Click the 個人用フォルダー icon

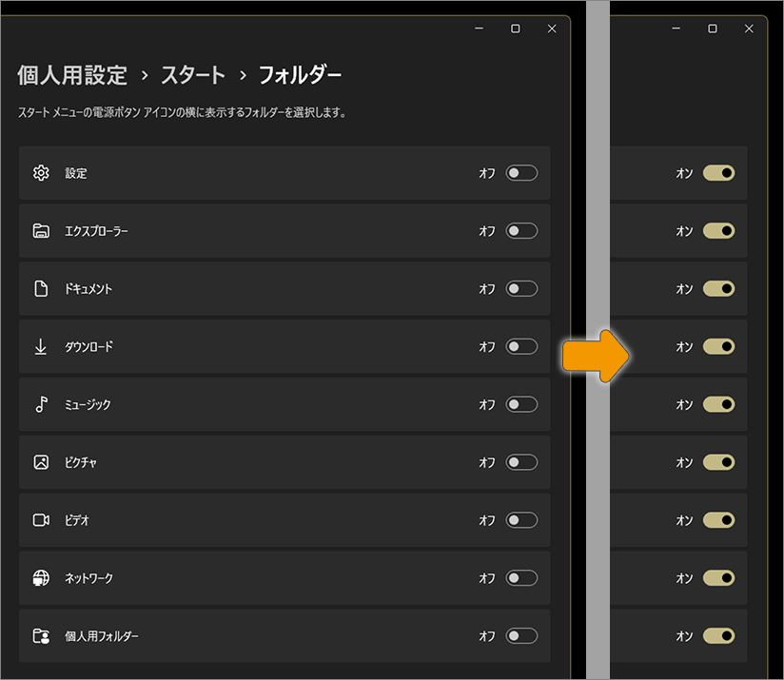(41, 636)
